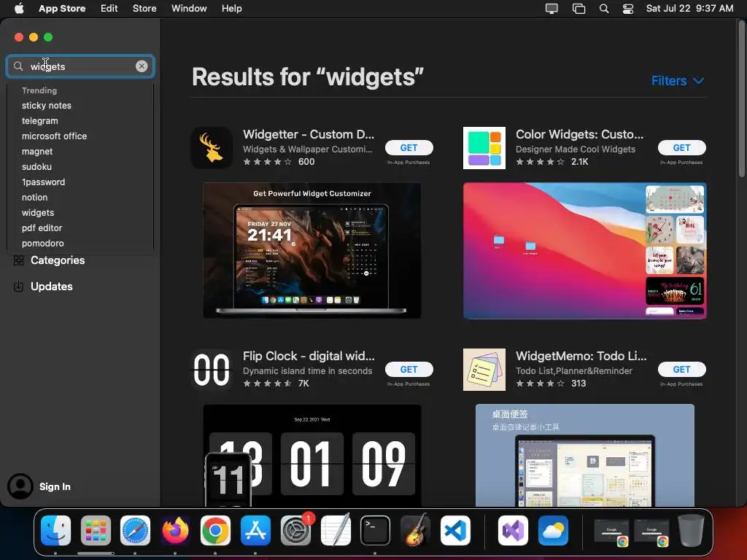Image resolution: width=747 pixels, height=560 pixels.
Task: Clear the search field with the X button
Action: [x=142, y=66]
